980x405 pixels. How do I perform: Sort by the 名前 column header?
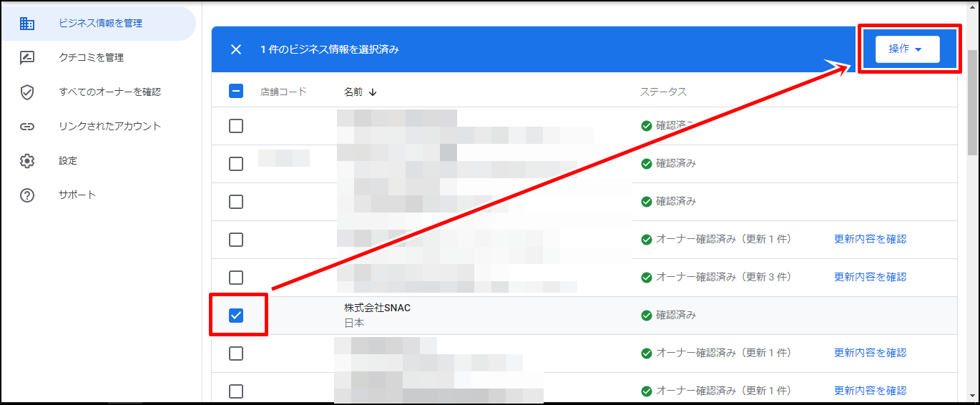click(x=353, y=92)
